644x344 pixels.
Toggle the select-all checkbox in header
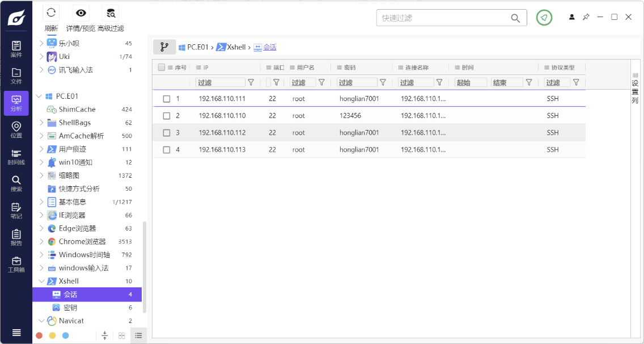[162, 68]
